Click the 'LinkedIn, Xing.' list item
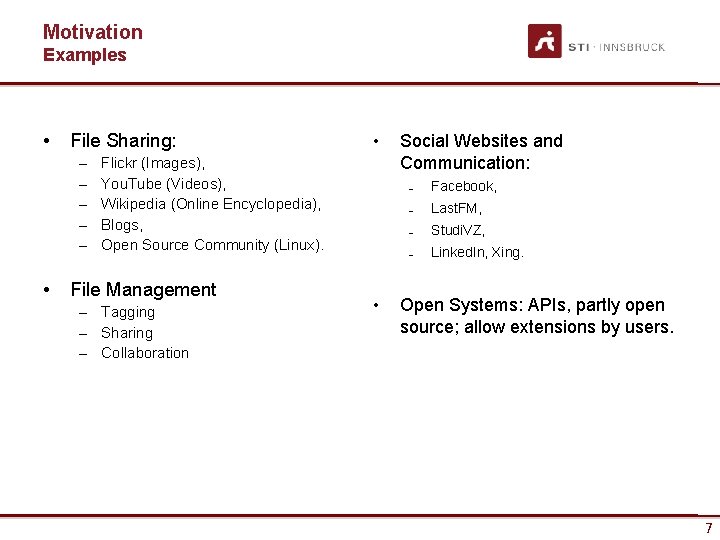The height and width of the screenshot is (540, 720). (477, 252)
